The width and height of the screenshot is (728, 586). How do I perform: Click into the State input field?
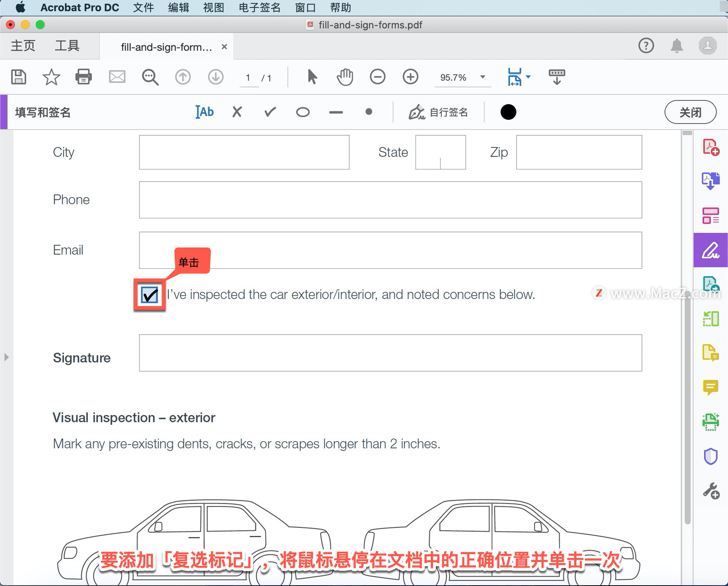[x=441, y=152]
